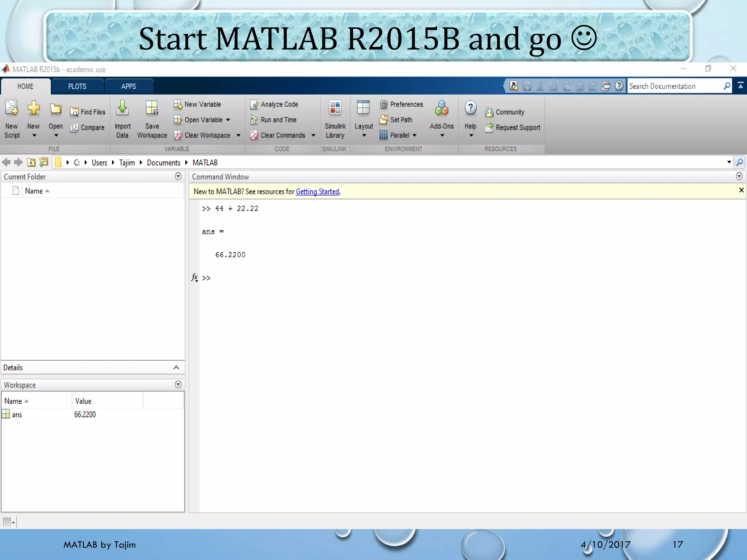Select the ans variable in Workspace

pyautogui.click(x=17, y=415)
